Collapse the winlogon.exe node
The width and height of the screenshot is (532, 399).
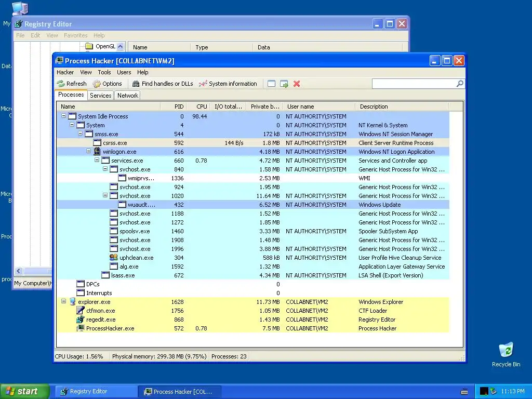click(88, 151)
